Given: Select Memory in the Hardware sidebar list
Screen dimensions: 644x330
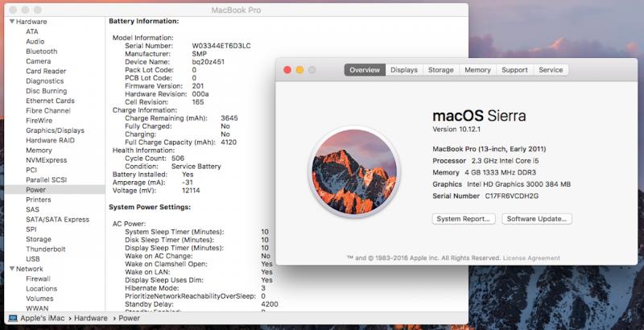Looking at the screenshot, I should (39, 151).
